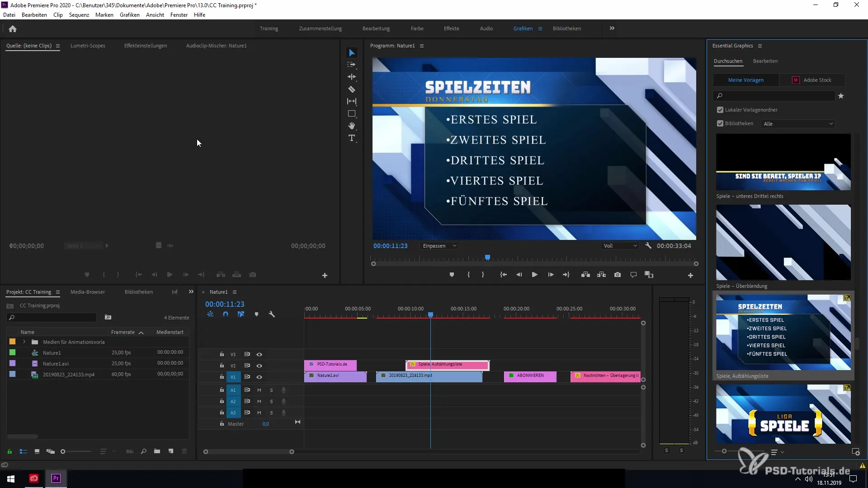Viewport: 868px width, 488px height.
Task: Select the Slip tool
Action: pyautogui.click(x=352, y=101)
